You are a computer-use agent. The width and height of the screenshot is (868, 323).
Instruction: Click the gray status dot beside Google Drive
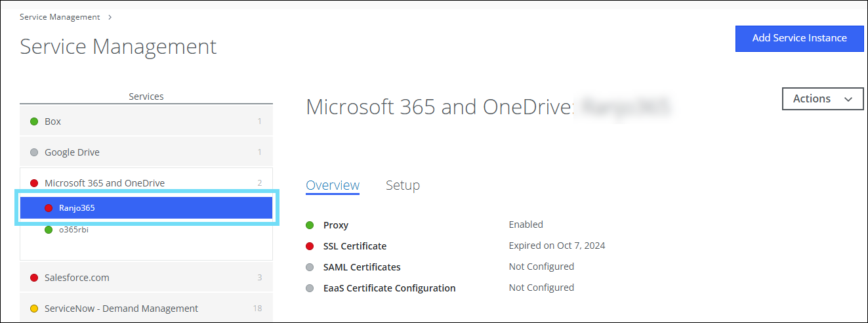tap(34, 152)
